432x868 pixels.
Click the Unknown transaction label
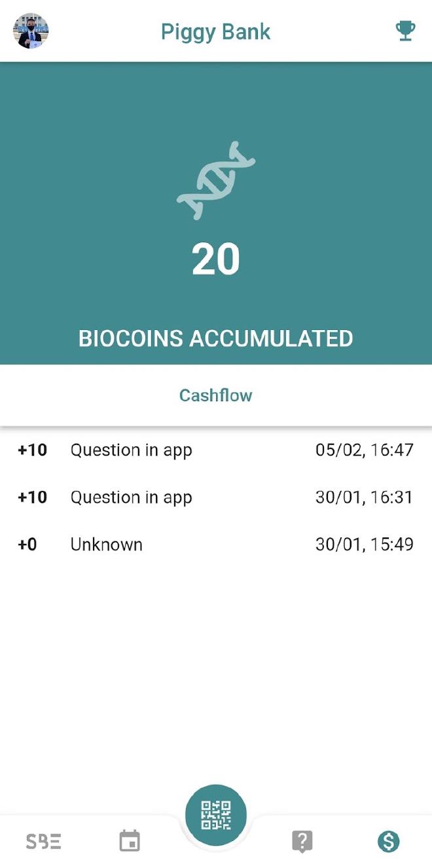click(x=106, y=544)
